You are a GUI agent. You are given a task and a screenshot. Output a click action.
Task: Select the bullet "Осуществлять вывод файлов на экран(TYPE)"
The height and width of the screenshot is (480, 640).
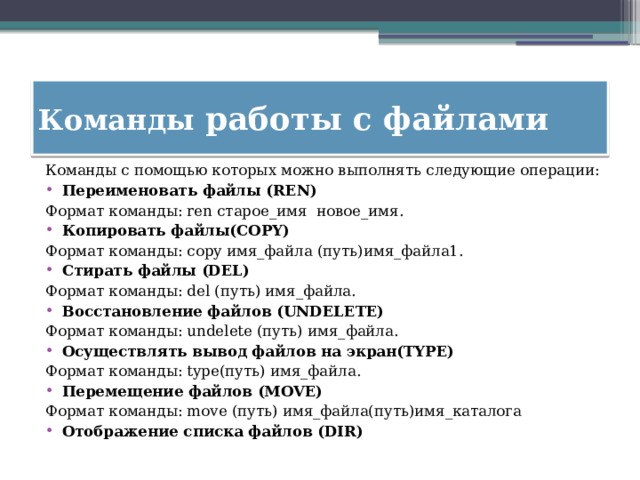[x=258, y=351]
